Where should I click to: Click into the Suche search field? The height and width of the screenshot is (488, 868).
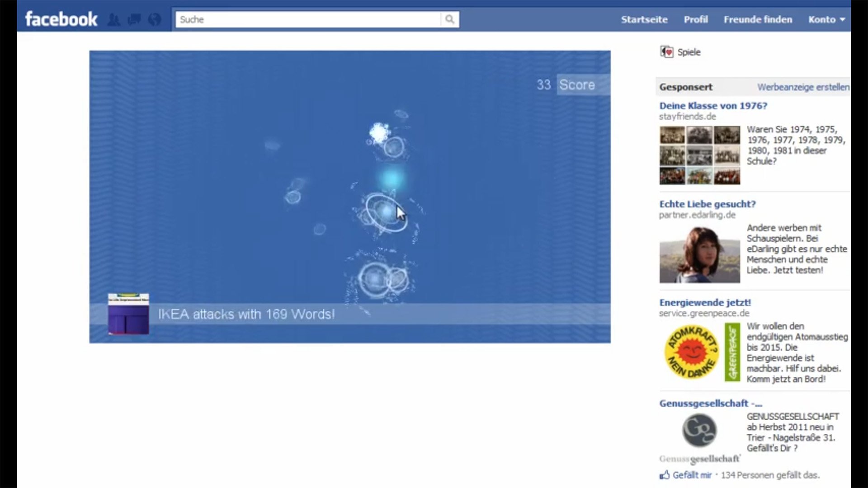308,19
